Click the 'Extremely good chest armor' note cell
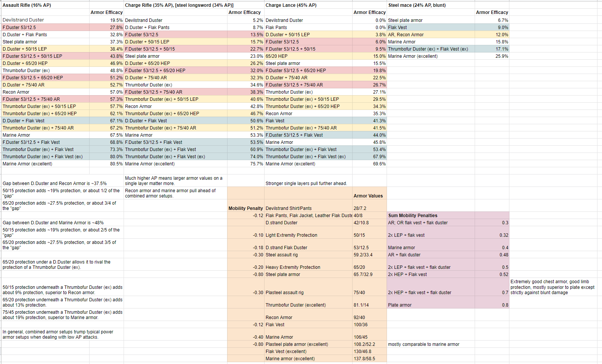The height and width of the screenshot is (364, 602). [552, 287]
